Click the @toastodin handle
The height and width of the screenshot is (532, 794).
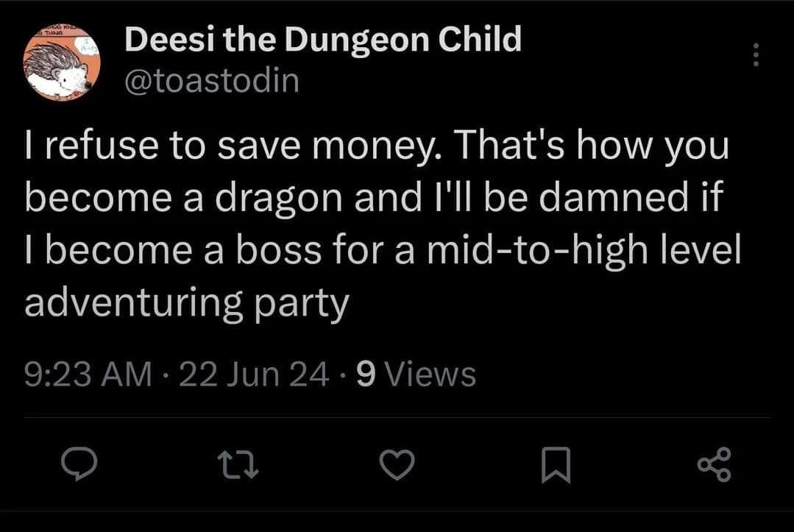[x=212, y=80]
